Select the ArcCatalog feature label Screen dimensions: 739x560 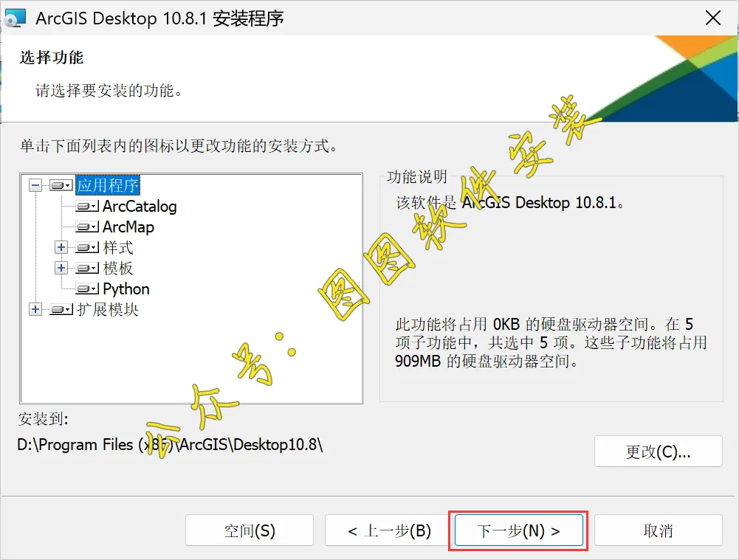click(x=140, y=207)
